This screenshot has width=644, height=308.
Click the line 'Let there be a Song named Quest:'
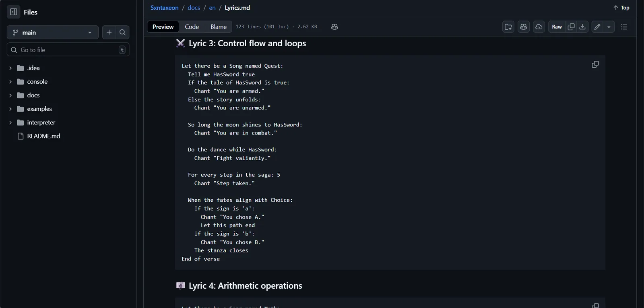click(x=232, y=66)
